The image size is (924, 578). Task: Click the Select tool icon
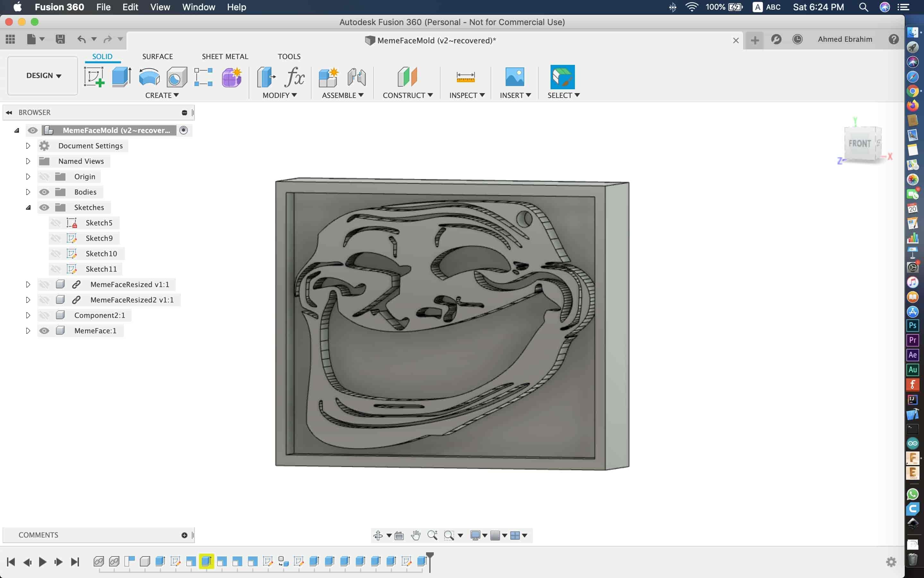point(562,77)
